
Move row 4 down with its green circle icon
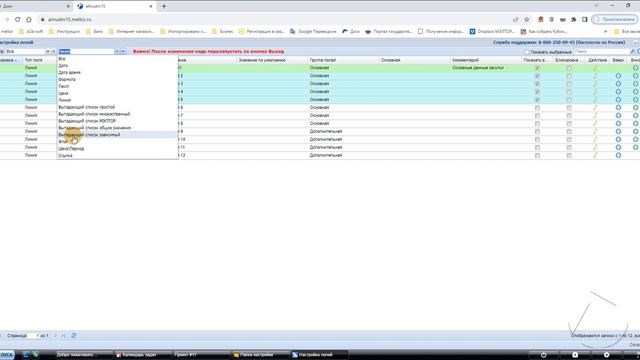pos(636,92)
